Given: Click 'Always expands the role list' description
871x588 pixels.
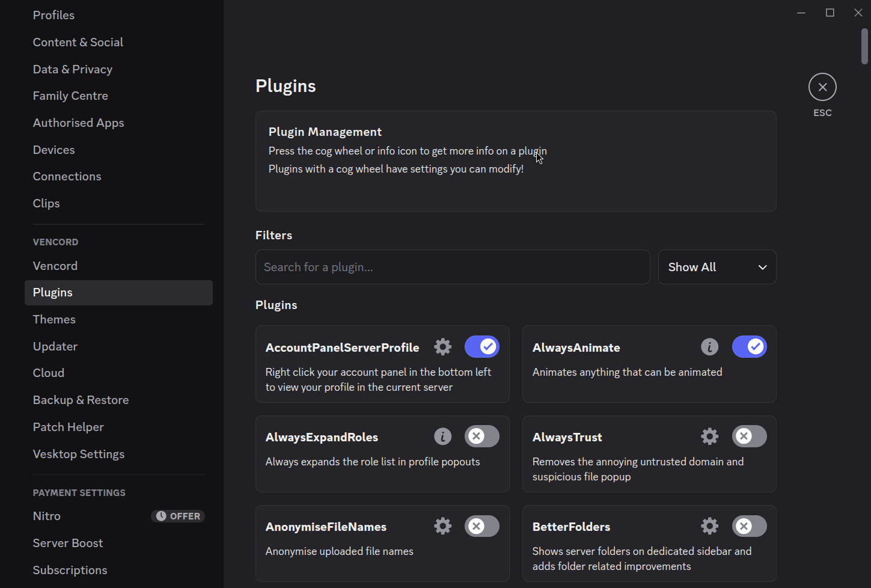Looking at the screenshot, I should (373, 462).
